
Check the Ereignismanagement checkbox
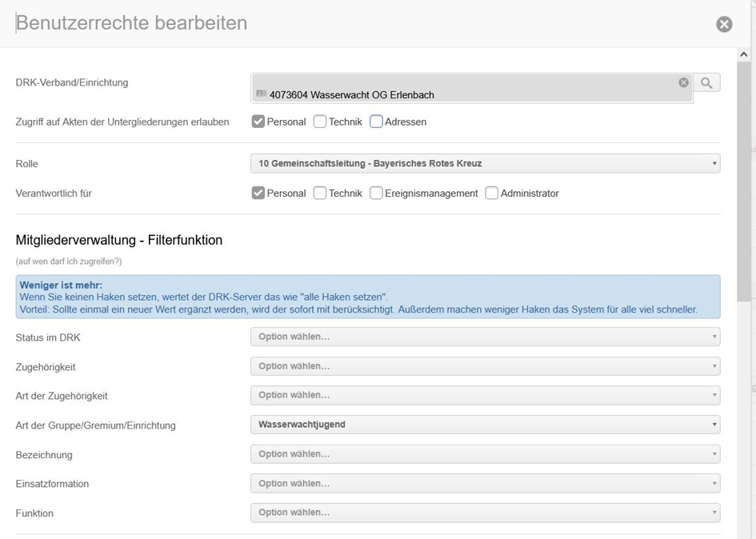[376, 194]
